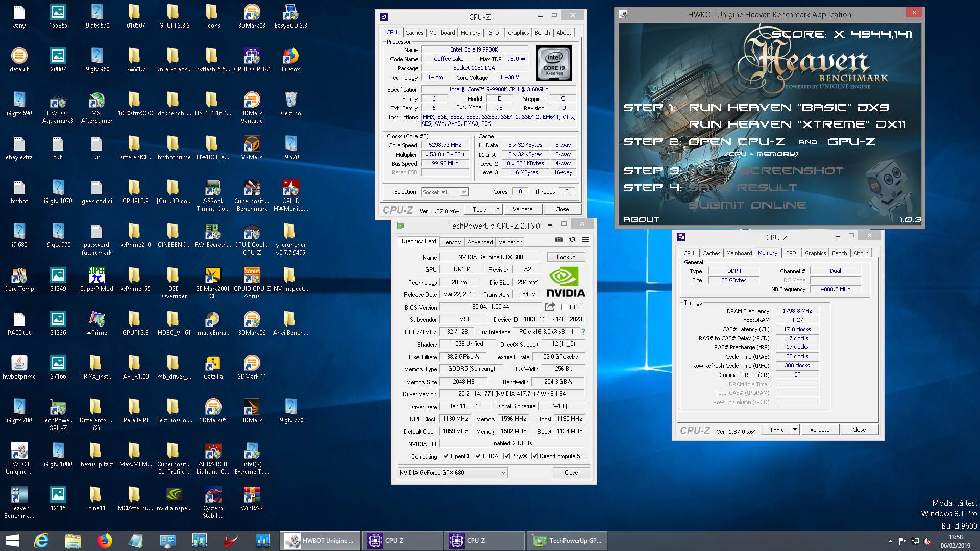Toggle the OpenCL checkbox
The width and height of the screenshot is (980, 551).
coord(446,456)
